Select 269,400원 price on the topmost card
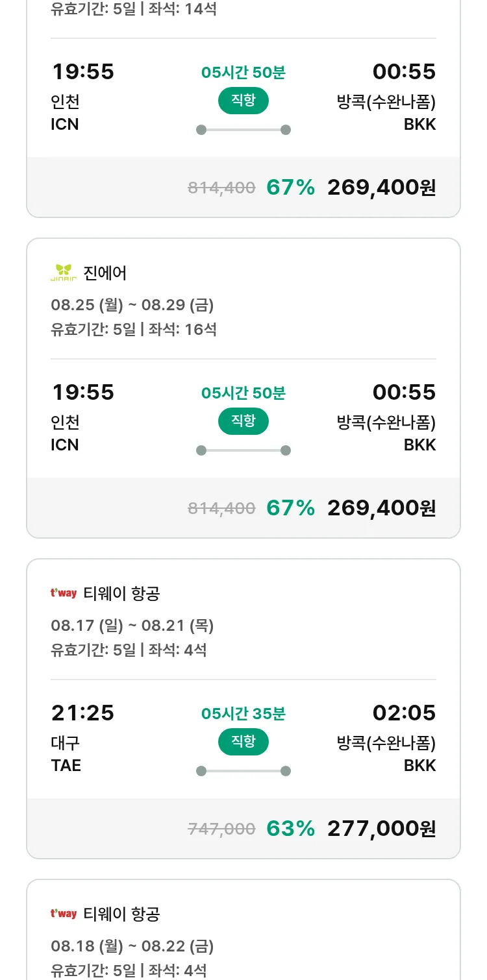 (x=381, y=188)
